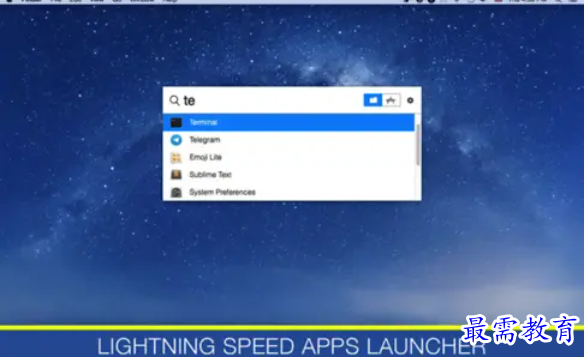The height and width of the screenshot is (361, 585).
Task: Select the Sublime Text result
Action: point(289,175)
